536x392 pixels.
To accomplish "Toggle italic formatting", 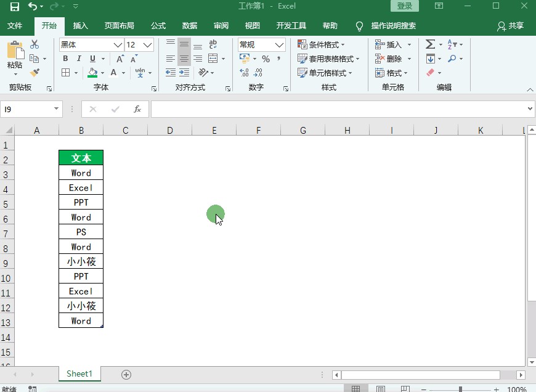I will click(x=79, y=59).
